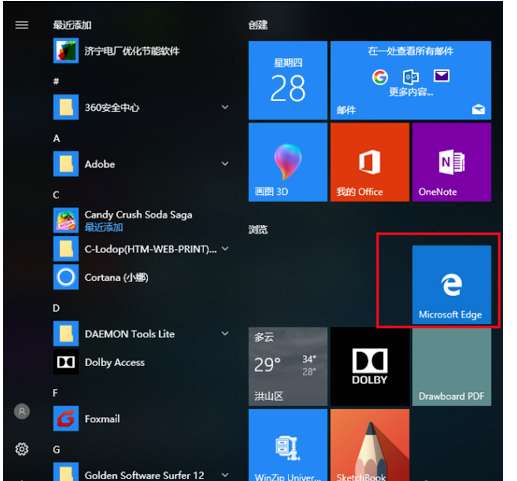
Task: Click the settings gear icon
Action: point(22,449)
